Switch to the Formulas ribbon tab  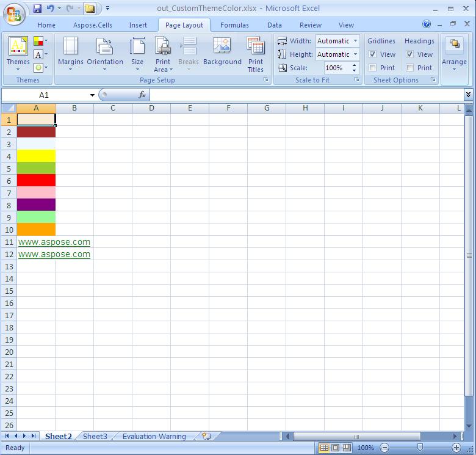click(234, 25)
